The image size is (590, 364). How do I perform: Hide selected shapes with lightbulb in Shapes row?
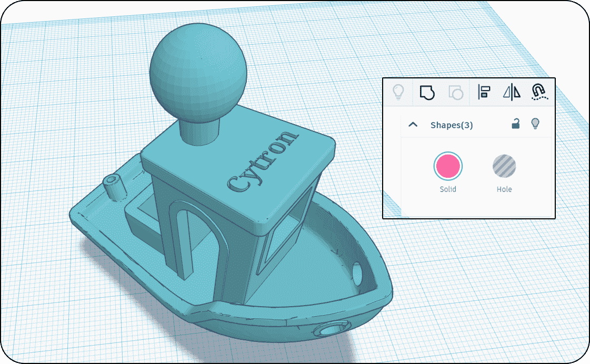(535, 124)
